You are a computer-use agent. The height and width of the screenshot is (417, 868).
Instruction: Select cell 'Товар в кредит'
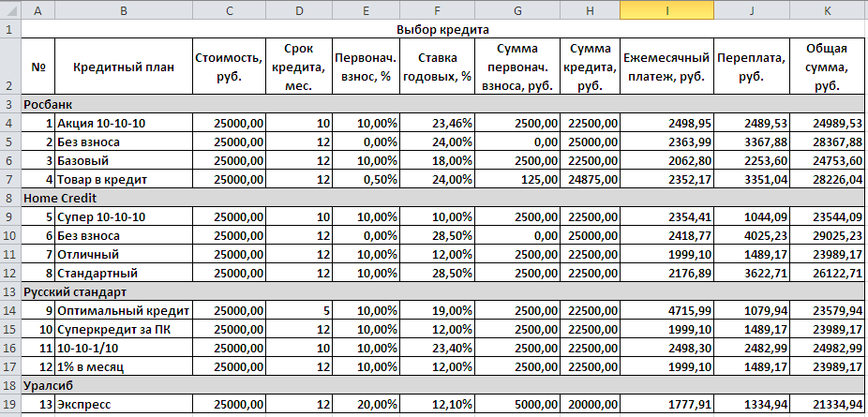point(123,179)
